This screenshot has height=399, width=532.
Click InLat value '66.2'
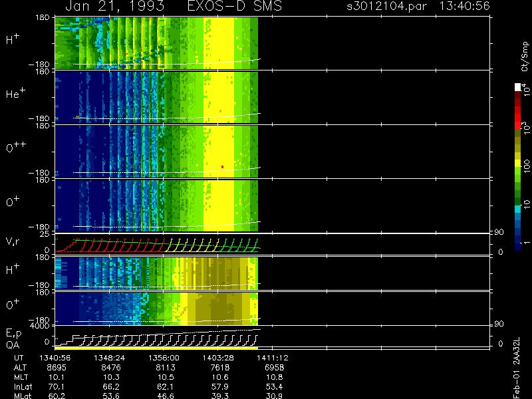111,386
